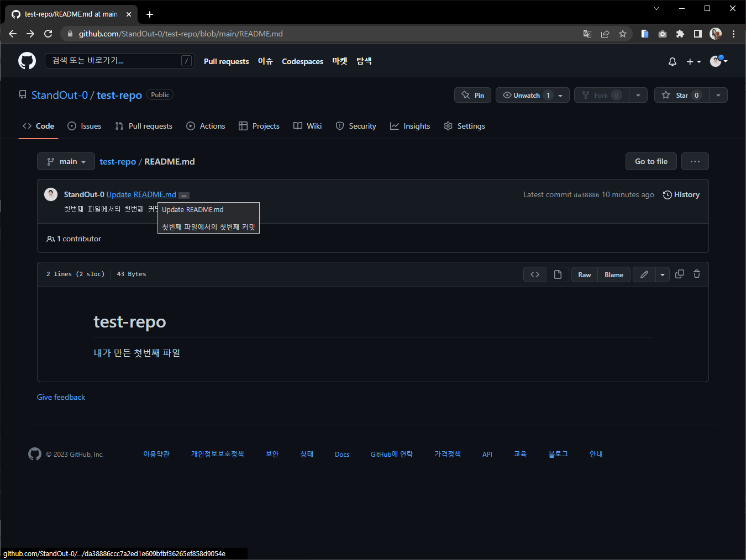746x560 pixels.
Task: Click StandOut-0 commit author avatar
Action: (x=51, y=194)
